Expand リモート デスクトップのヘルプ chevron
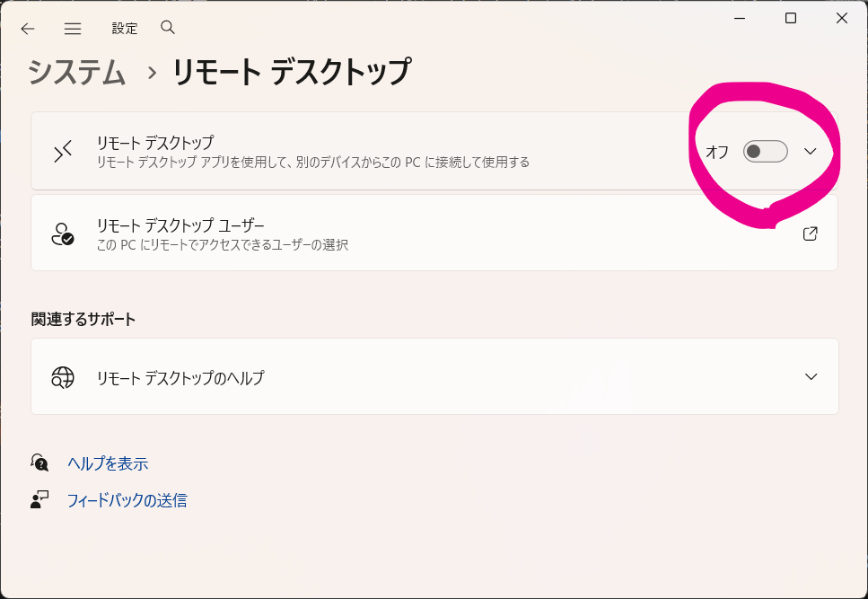The height and width of the screenshot is (599, 868). (811, 377)
